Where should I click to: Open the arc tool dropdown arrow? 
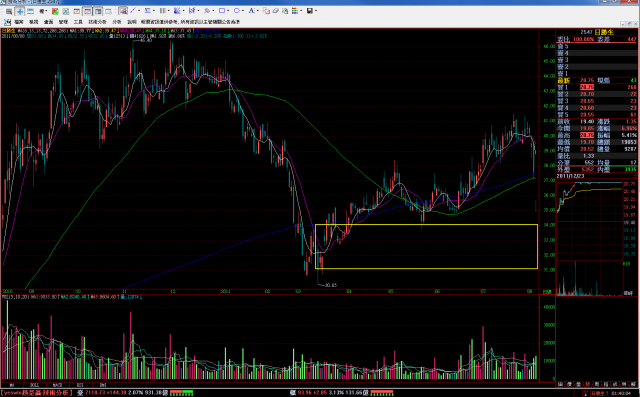[213, 11]
